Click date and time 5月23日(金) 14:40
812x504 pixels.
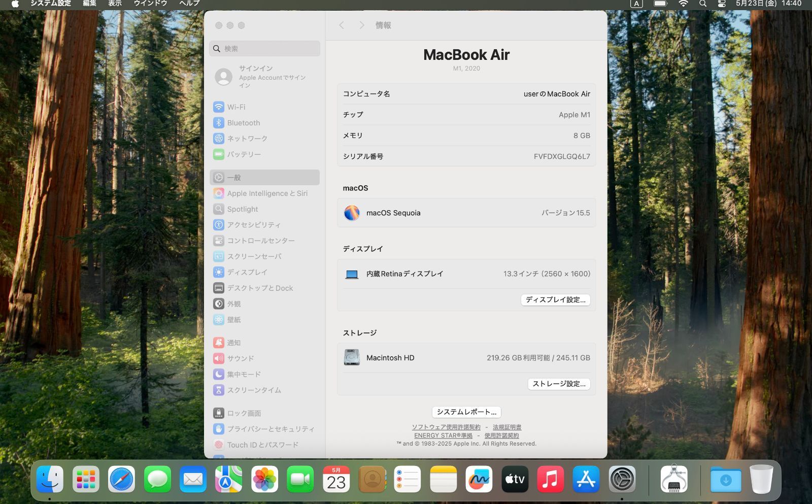click(768, 4)
